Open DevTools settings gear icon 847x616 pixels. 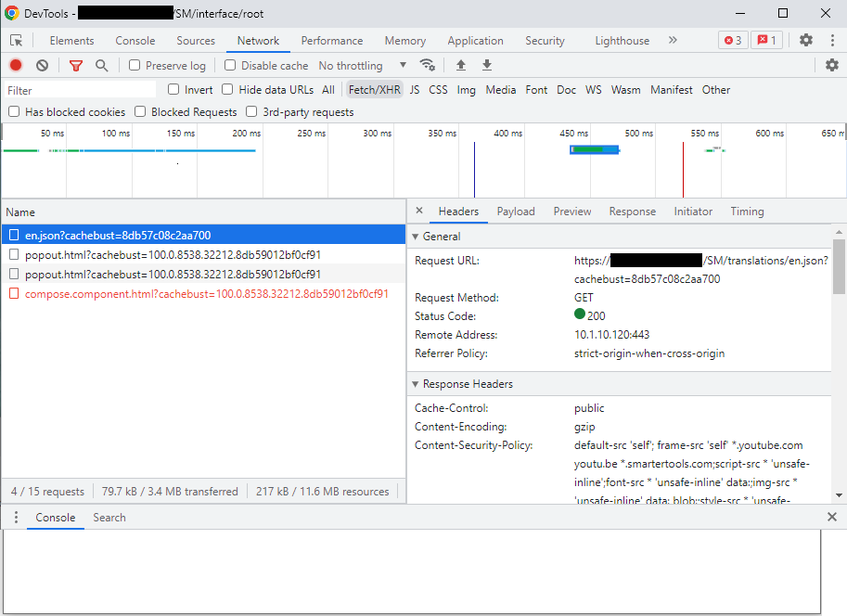point(806,41)
